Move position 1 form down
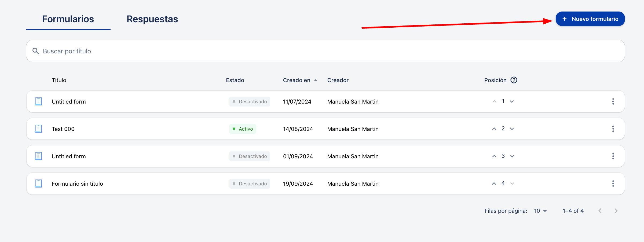Image resolution: width=644 pixels, height=242 pixels. pyautogui.click(x=512, y=101)
